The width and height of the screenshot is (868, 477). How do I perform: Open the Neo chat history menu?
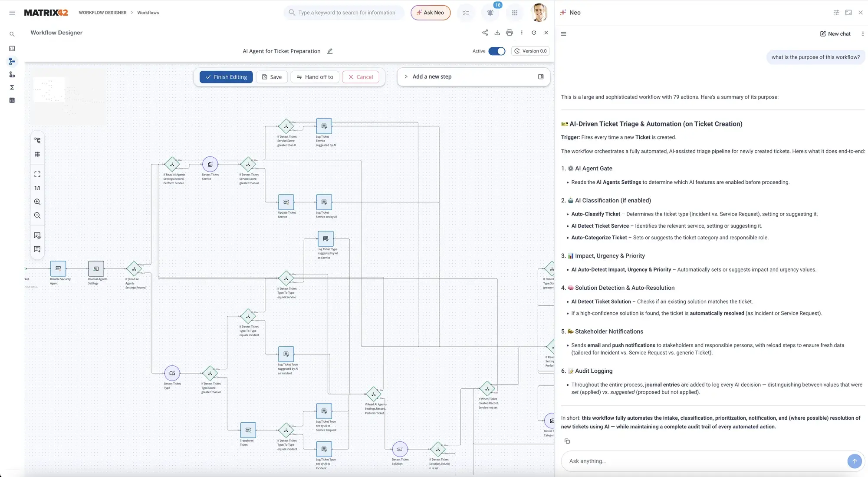point(564,34)
